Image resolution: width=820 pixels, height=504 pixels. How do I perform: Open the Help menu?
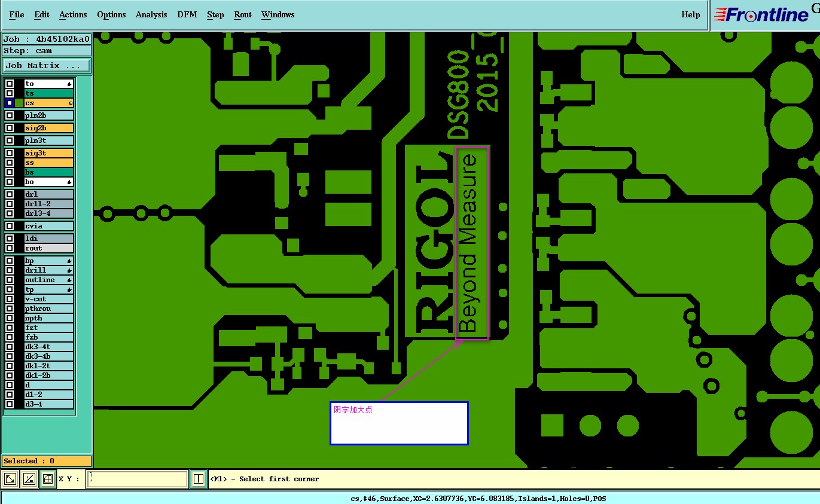point(691,14)
